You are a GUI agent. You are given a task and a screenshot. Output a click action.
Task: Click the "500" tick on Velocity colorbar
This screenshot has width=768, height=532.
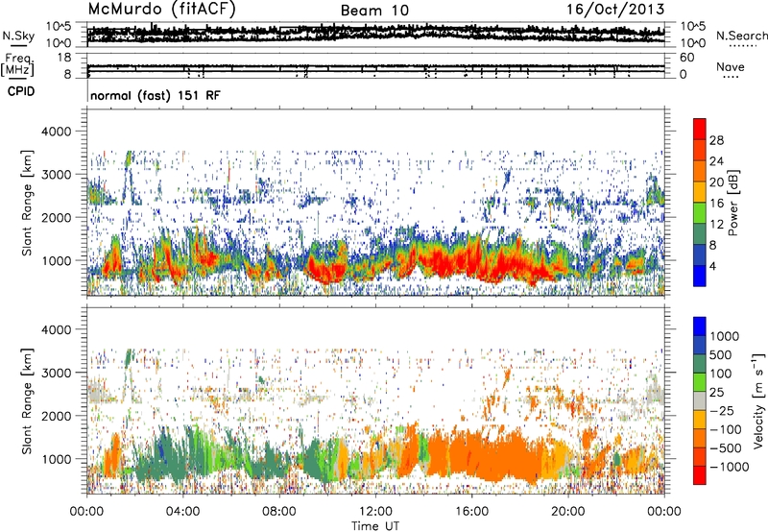click(721, 355)
